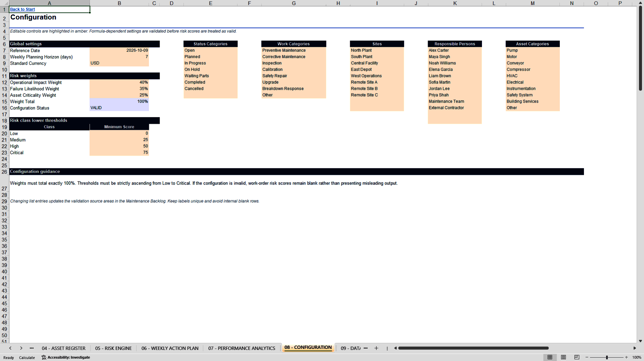Viewport: 644px width, 361px height.
Task: Select row 16 header
Action: point(4,108)
